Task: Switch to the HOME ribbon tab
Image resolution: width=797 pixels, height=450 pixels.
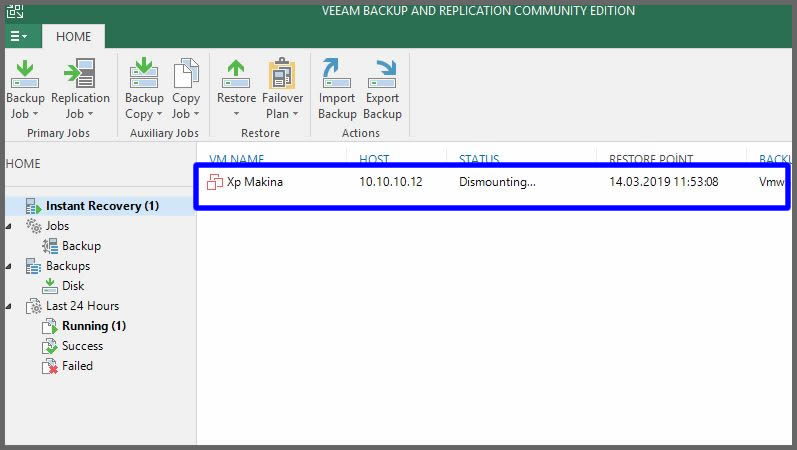Action: pyautogui.click(x=74, y=37)
